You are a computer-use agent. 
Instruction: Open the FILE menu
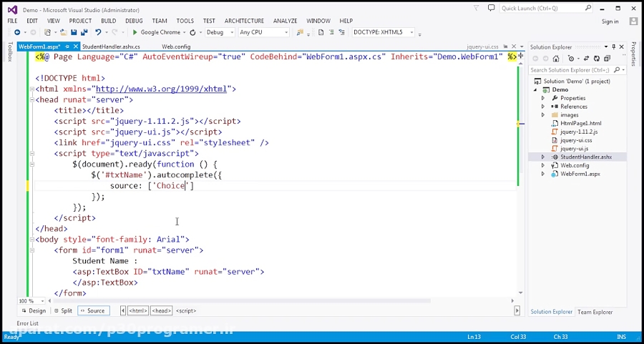[x=12, y=21]
